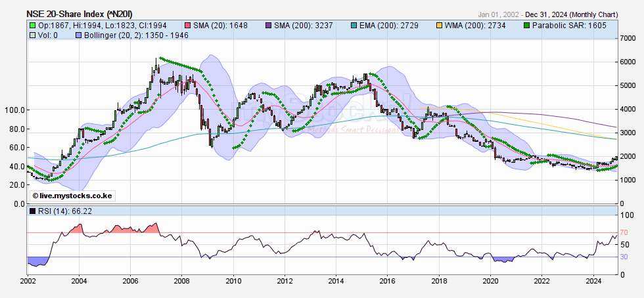Click the pink SMA (20) legend swatch
This screenshot has width=644, height=298.
(187, 25)
